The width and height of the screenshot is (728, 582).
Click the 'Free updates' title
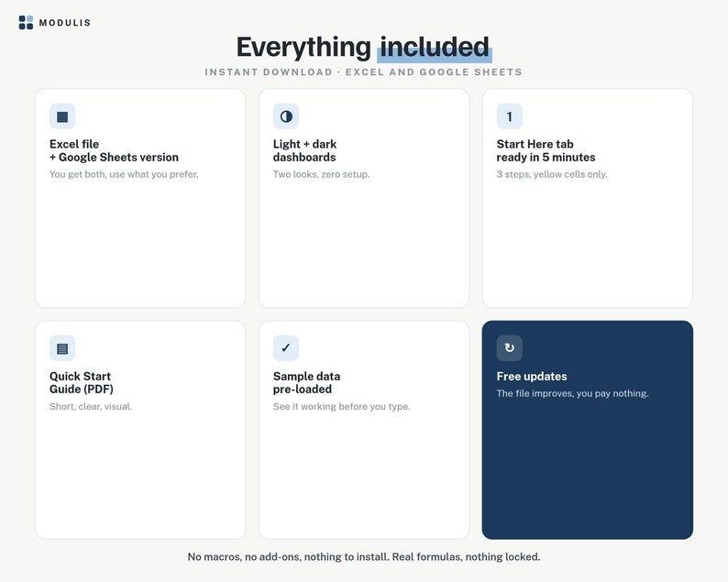tap(532, 377)
